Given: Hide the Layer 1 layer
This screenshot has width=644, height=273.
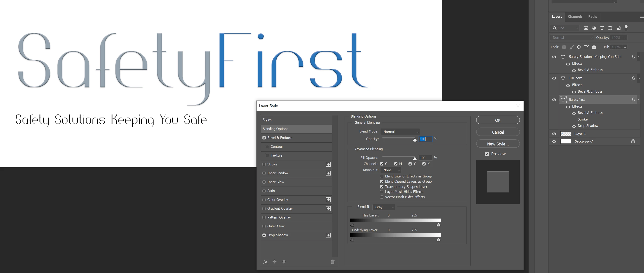Looking at the screenshot, I should tap(554, 134).
